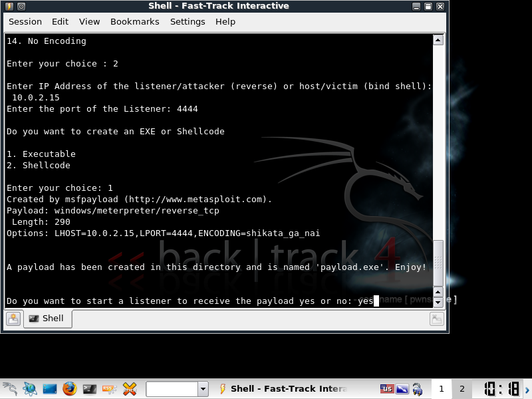Select the Shell tab
Screen dimensions: 532x399
point(47,319)
